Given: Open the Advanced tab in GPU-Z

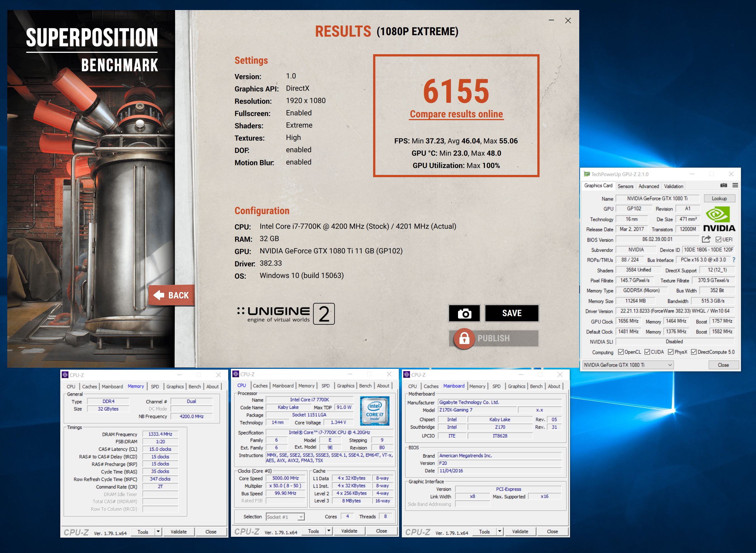Looking at the screenshot, I should 648,186.
